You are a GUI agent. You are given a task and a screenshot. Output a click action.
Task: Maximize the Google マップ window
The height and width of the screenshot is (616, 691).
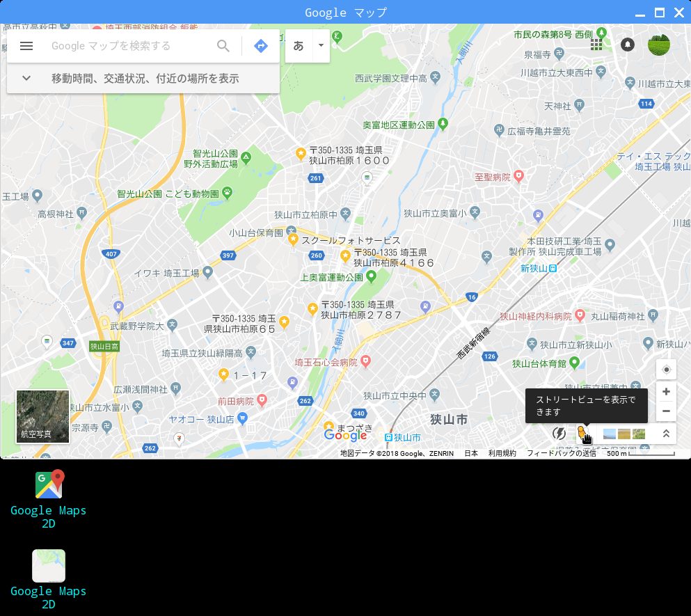(x=660, y=13)
